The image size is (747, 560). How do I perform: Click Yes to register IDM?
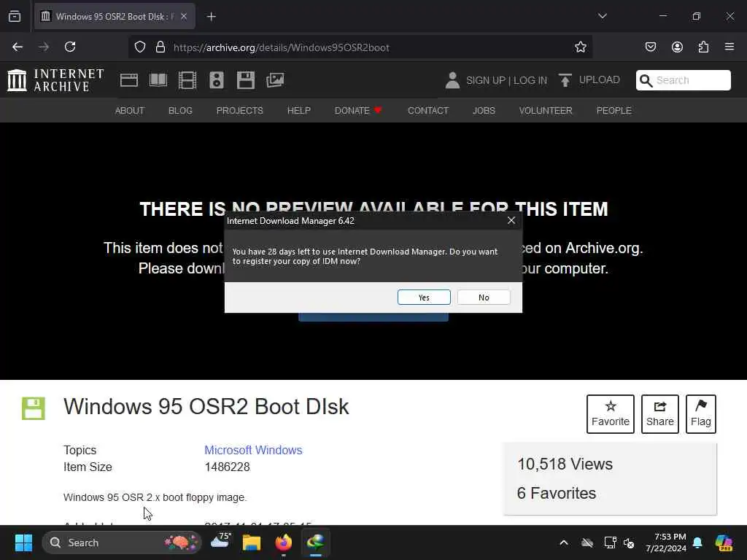pyautogui.click(x=424, y=297)
